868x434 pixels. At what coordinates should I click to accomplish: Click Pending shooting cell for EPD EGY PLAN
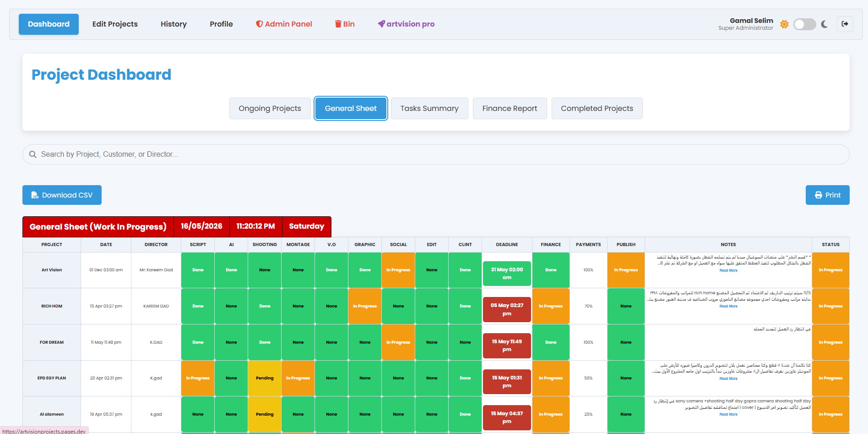pyautogui.click(x=265, y=378)
